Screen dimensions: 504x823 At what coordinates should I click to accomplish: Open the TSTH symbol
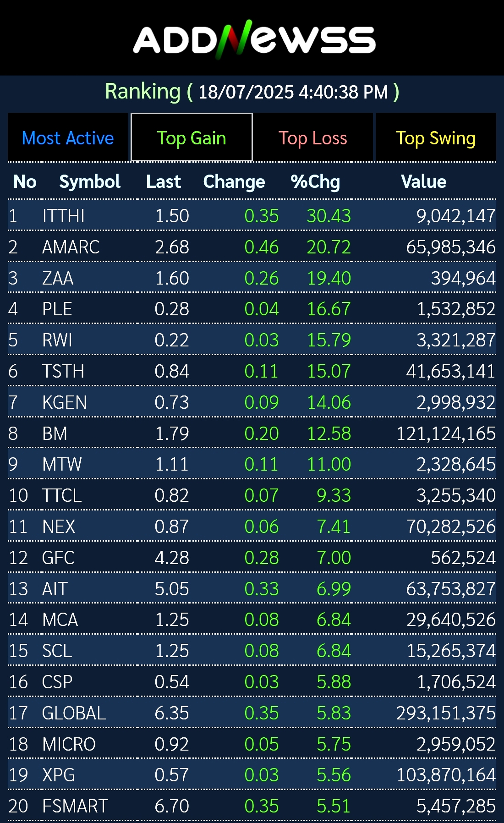pos(63,371)
